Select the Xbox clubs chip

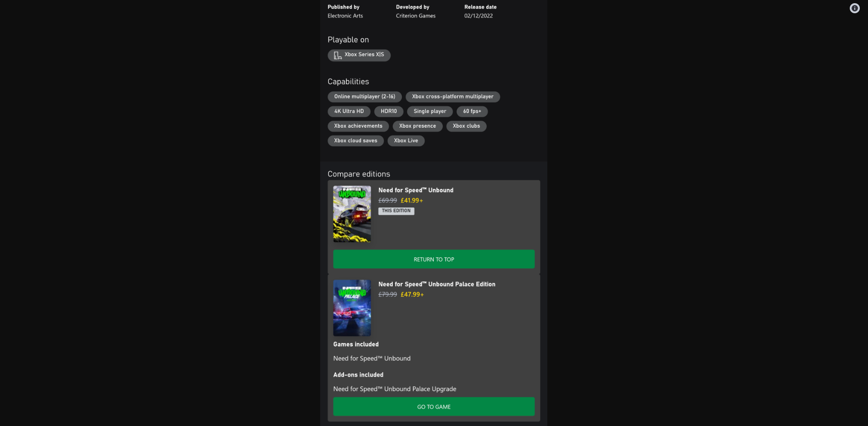[x=466, y=126]
